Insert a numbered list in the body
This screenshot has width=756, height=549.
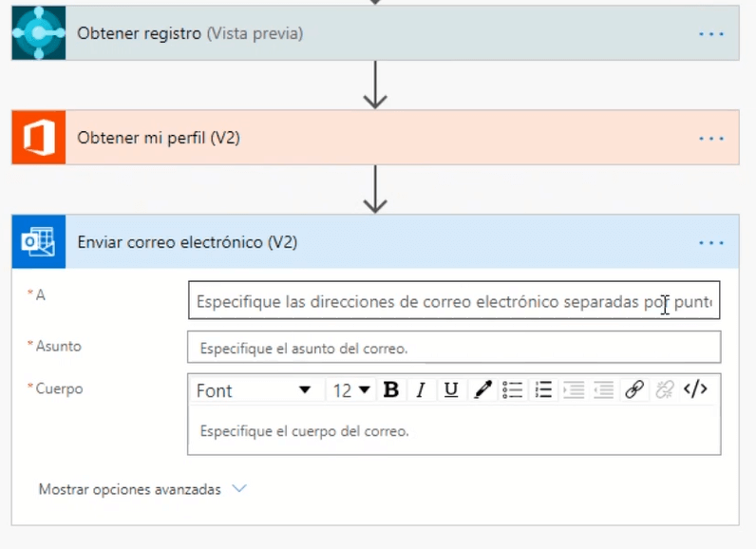(x=543, y=389)
